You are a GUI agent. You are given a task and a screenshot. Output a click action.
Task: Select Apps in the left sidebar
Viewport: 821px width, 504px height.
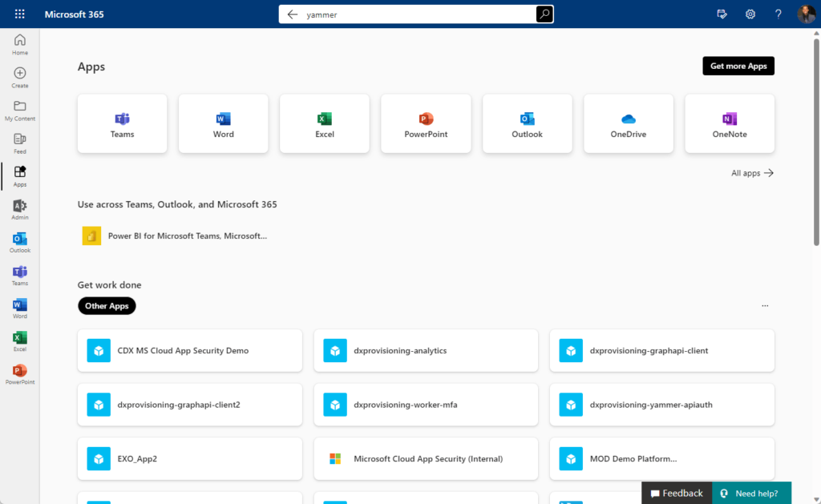pyautogui.click(x=20, y=176)
